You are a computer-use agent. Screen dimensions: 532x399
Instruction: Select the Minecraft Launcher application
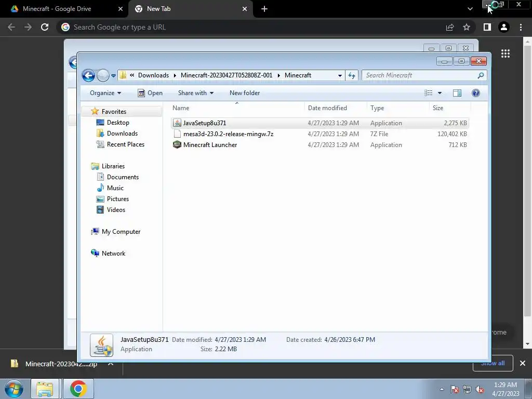click(x=320, y=145)
